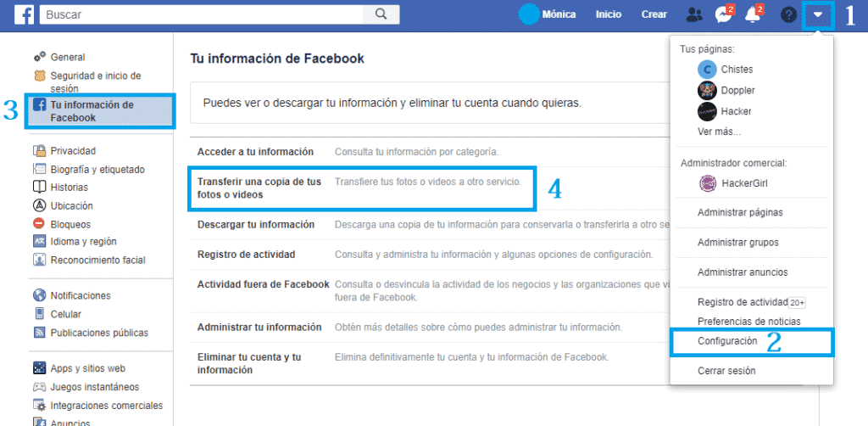Select Tu información de Facebook sidebar item

[x=100, y=111]
